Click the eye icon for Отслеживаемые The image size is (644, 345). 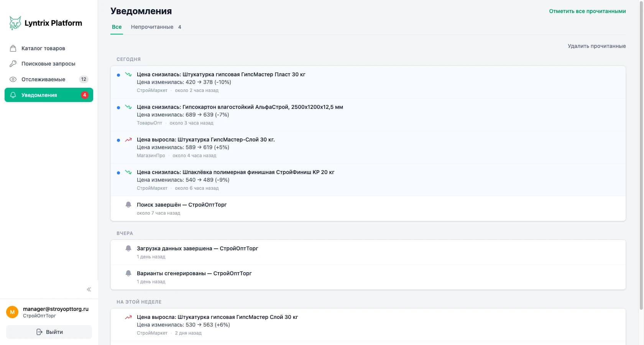(x=13, y=79)
